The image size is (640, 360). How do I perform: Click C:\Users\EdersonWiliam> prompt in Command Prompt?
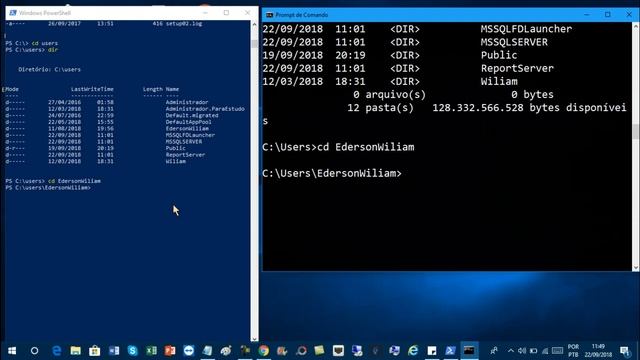pos(332,173)
